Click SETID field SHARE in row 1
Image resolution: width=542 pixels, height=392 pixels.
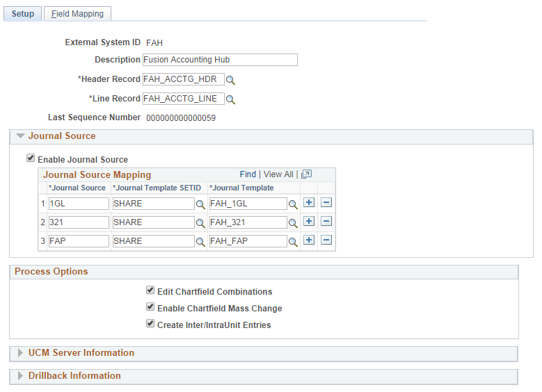154,204
